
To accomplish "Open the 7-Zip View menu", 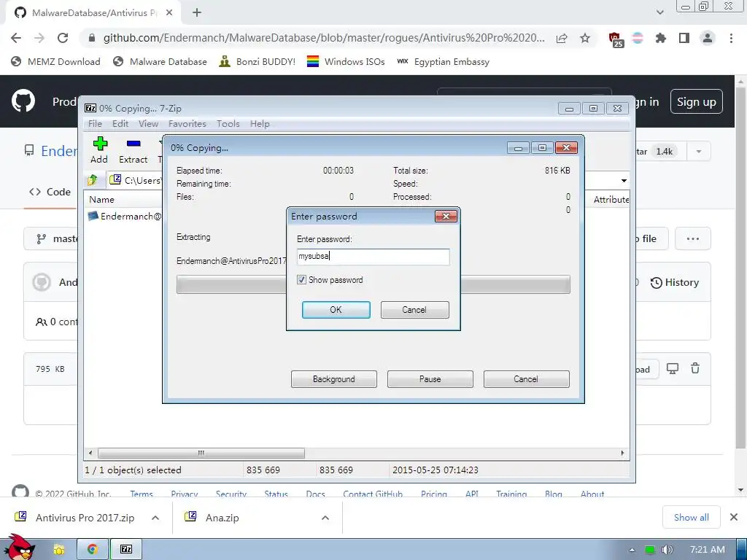I will [x=148, y=124].
